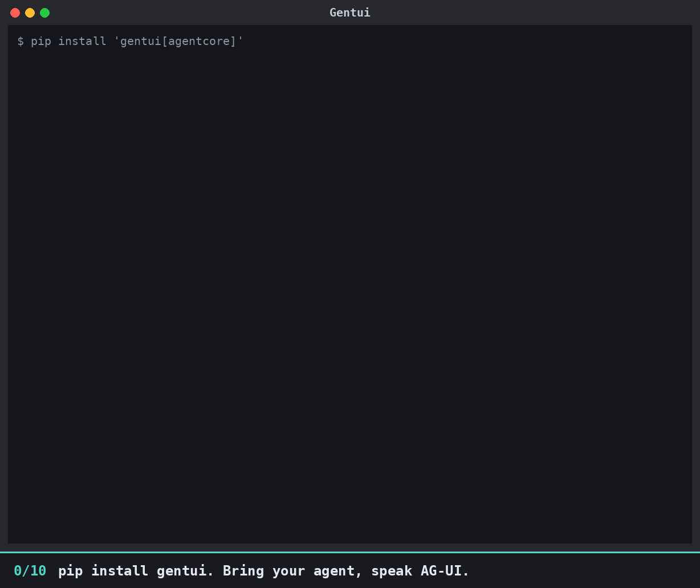Maximize the window using the green button
This screenshot has height=588, width=700.
click(x=45, y=13)
